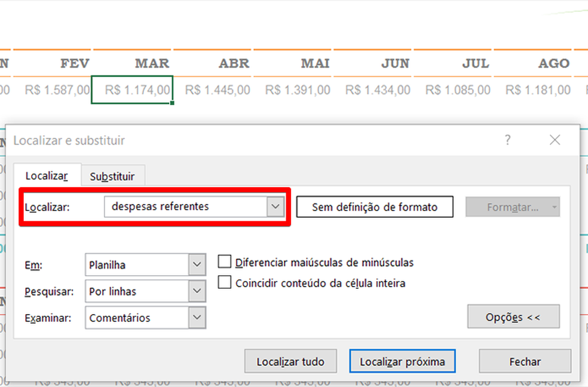Switch to the Substituir tab

point(113,176)
